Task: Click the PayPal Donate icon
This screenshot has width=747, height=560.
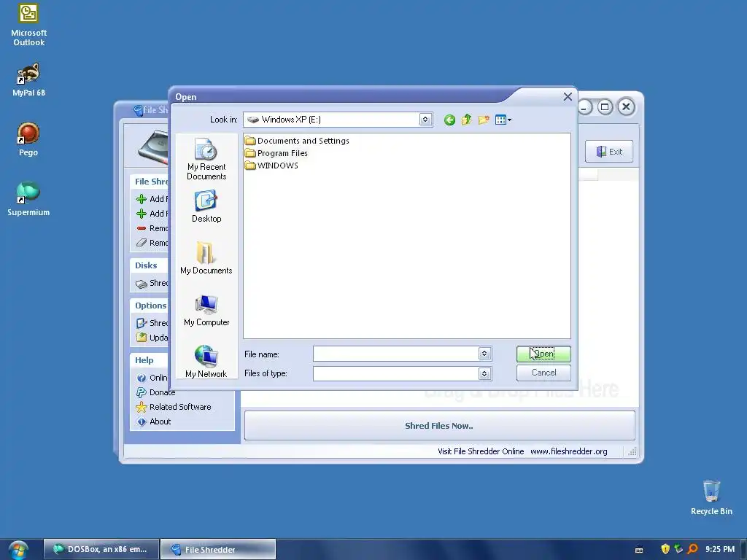Action: [x=142, y=392]
